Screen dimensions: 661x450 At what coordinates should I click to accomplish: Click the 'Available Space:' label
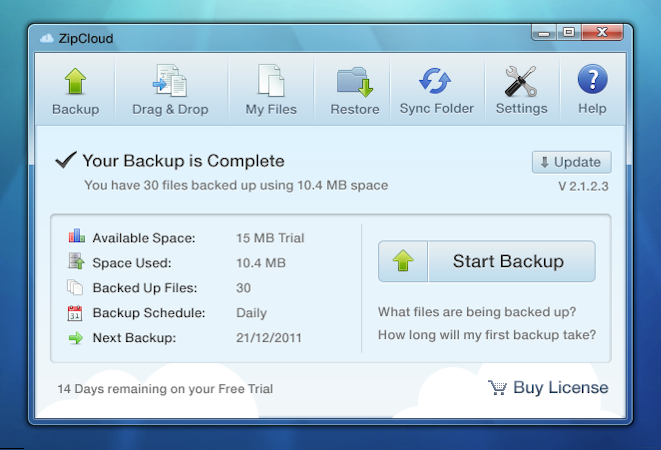[x=144, y=238]
